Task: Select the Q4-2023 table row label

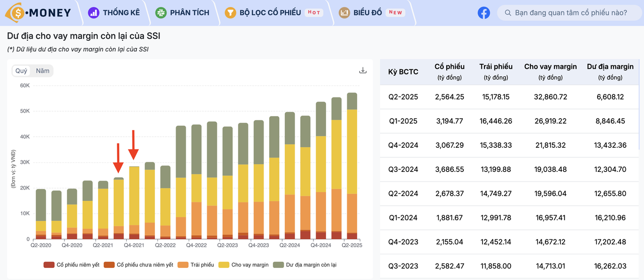Action: point(403,242)
